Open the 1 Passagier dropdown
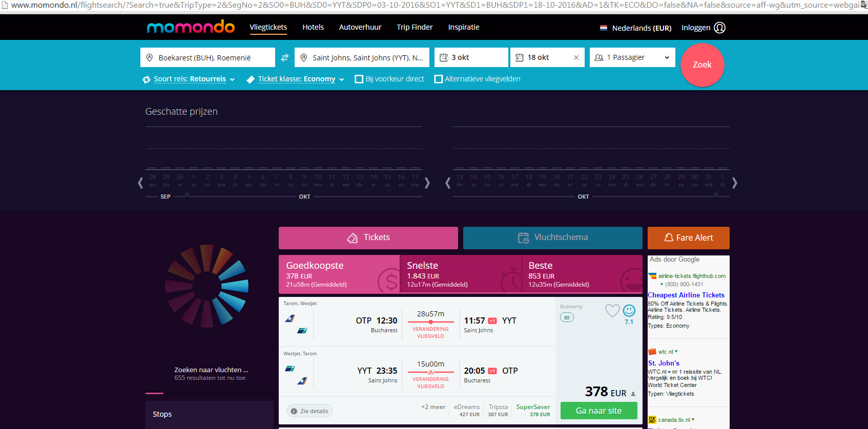This screenshot has height=429, width=868. (x=632, y=57)
